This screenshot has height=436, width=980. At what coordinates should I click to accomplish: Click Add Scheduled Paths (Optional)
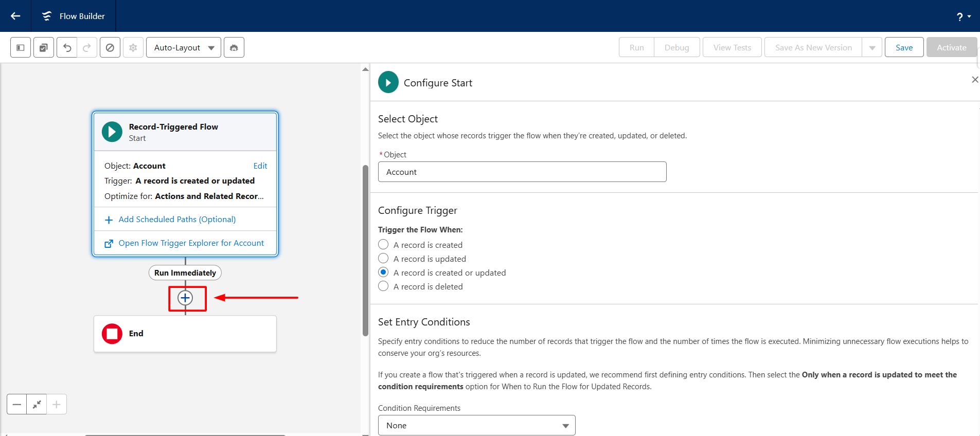pos(177,220)
